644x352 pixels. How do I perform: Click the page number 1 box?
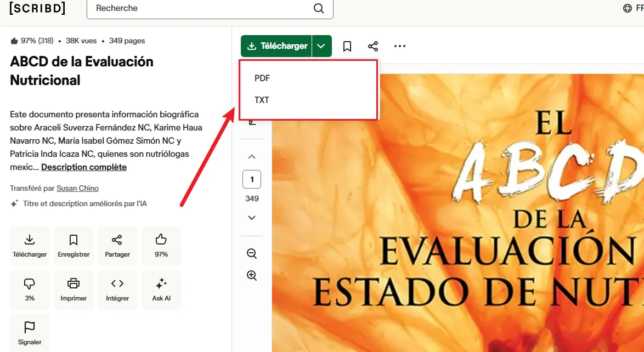pos(252,179)
